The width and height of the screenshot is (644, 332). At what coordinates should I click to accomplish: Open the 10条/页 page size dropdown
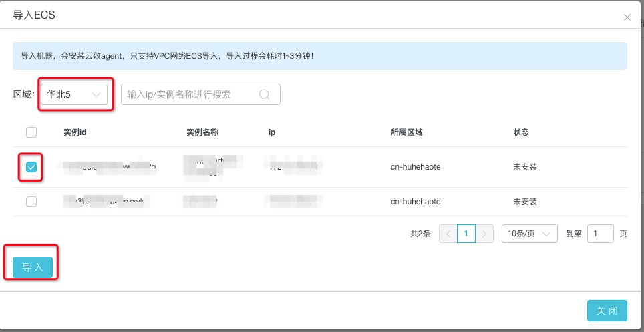[x=529, y=234]
